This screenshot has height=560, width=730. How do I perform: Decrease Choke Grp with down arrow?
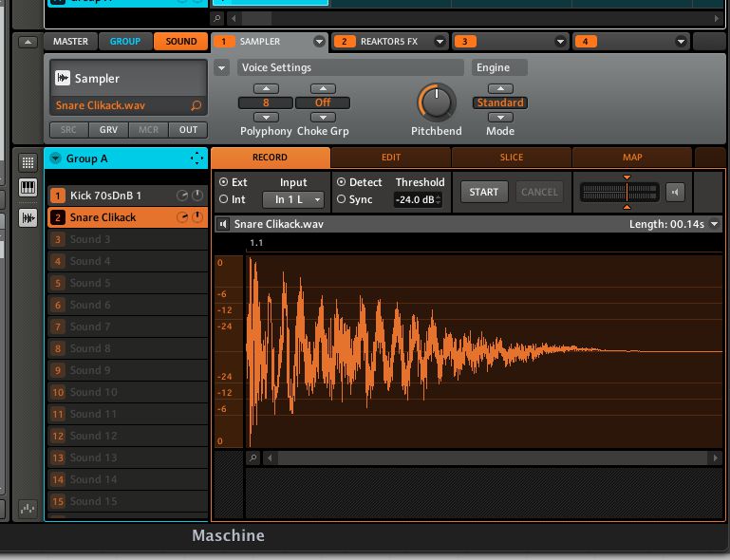[x=323, y=118]
